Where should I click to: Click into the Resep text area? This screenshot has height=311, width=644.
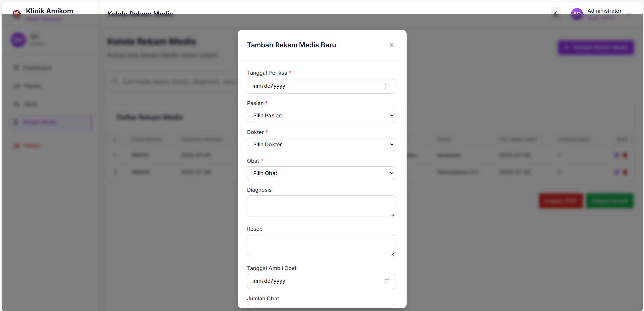tap(321, 245)
